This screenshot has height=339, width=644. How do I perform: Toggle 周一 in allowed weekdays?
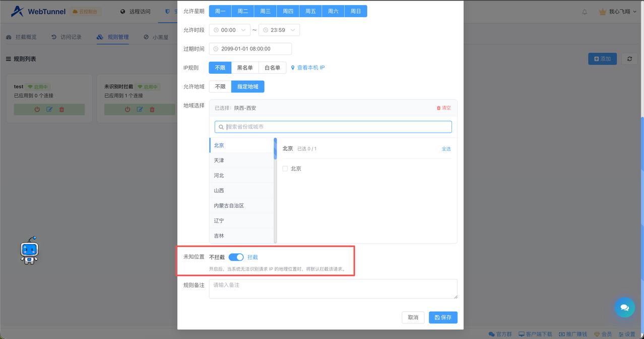tap(220, 11)
